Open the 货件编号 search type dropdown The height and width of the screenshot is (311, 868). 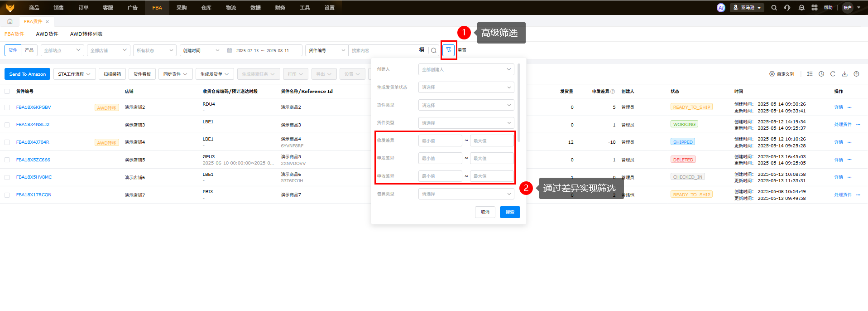pos(326,50)
